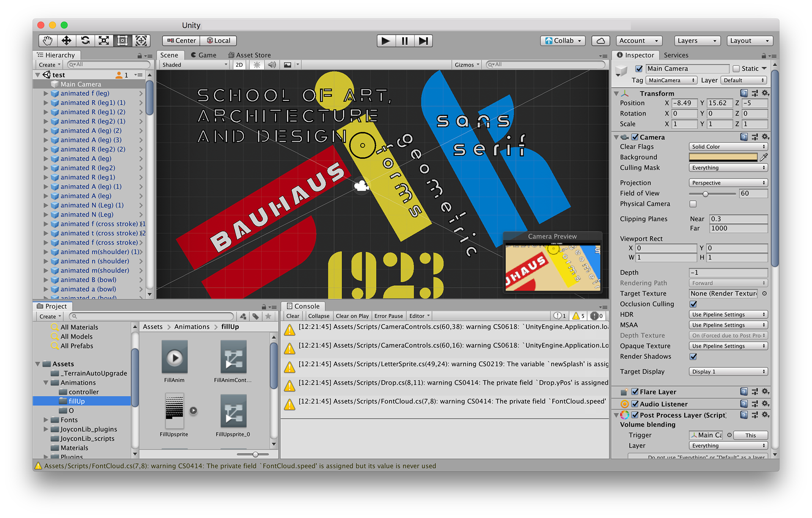Collapse the Animations folder
This screenshot has height=518, width=812.
pos(46,382)
